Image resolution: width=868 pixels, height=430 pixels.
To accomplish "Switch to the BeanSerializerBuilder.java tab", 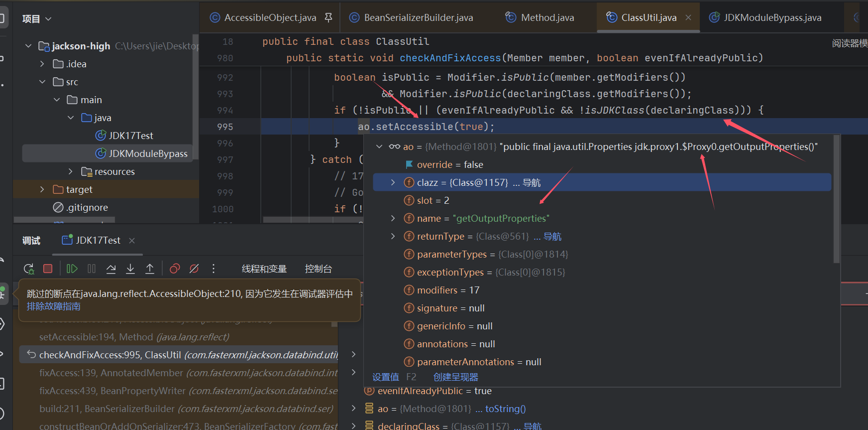I will pyautogui.click(x=419, y=18).
